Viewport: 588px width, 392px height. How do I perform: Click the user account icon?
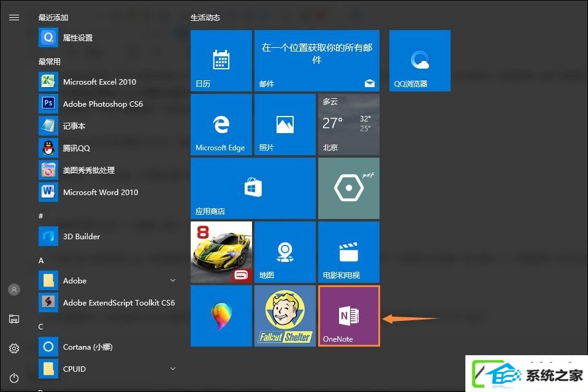pyautogui.click(x=14, y=290)
